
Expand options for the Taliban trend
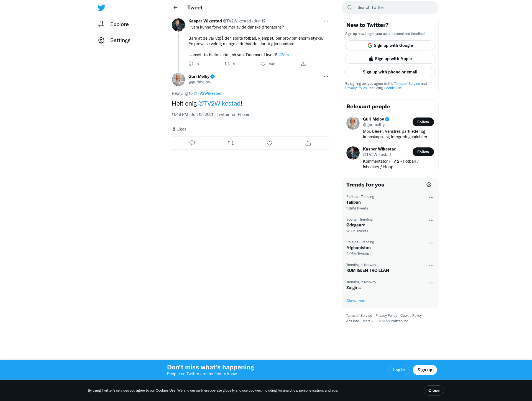click(431, 198)
